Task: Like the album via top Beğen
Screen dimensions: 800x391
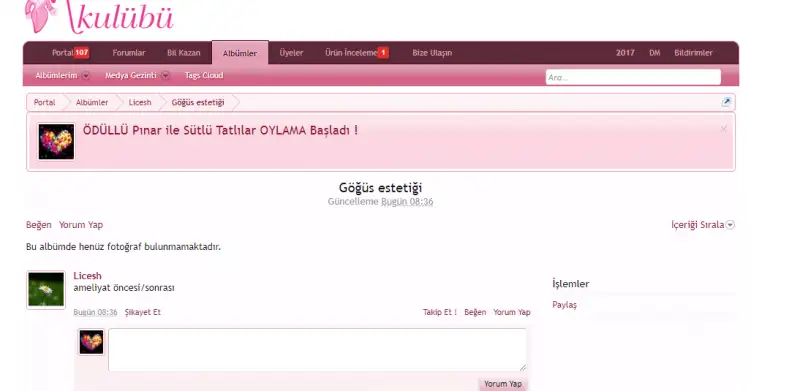Action: 39,225
